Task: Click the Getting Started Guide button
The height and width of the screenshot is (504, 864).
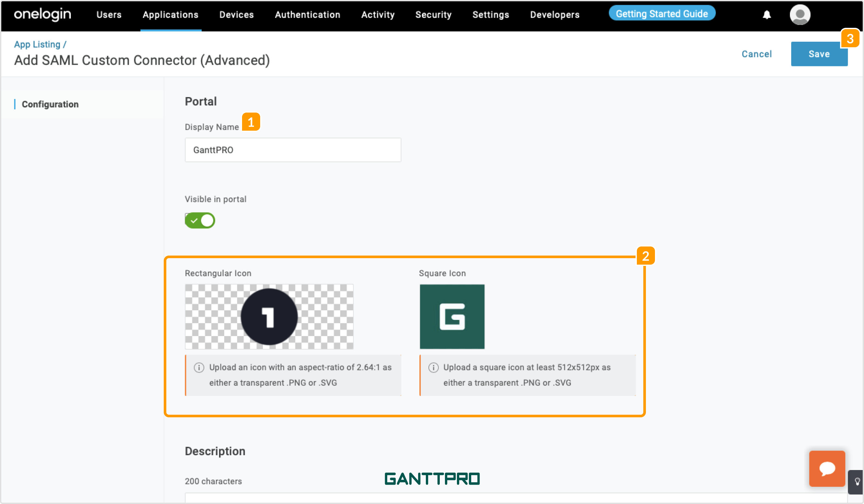Action: tap(662, 13)
